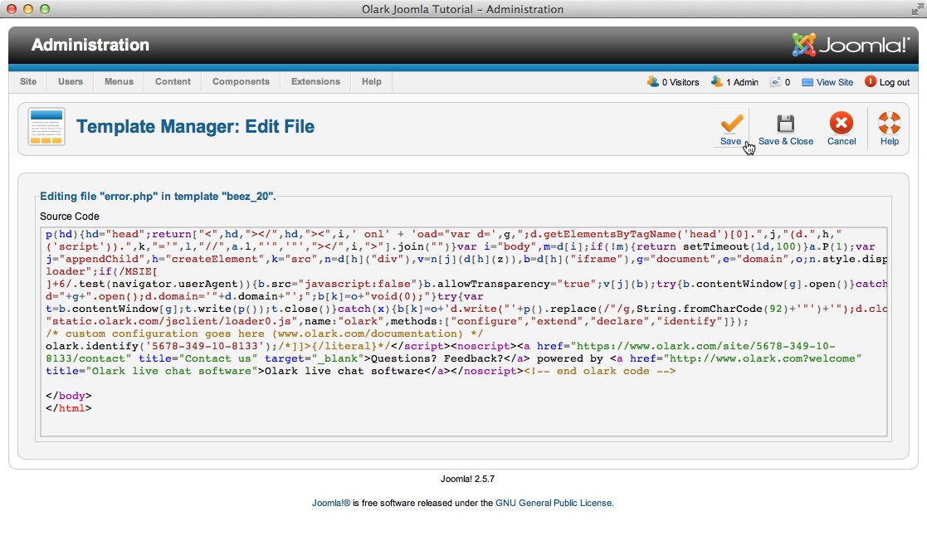
Task: Expand the Menus dropdown
Action: [119, 81]
